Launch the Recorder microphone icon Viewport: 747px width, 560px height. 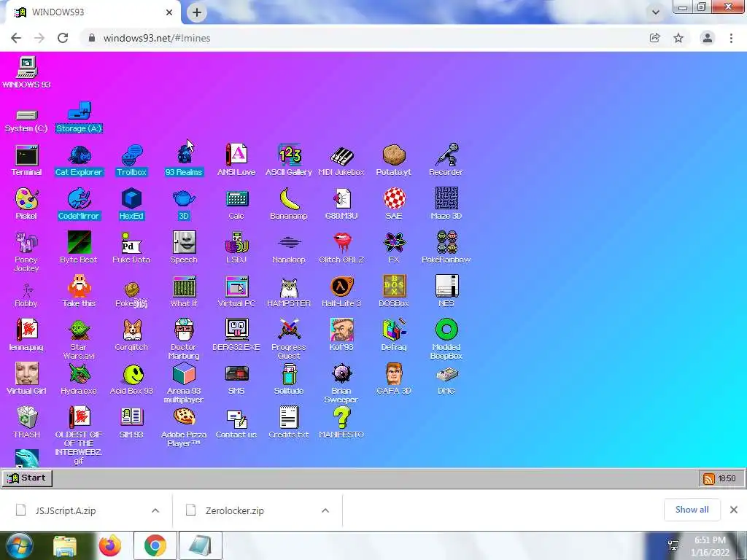click(446, 155)
